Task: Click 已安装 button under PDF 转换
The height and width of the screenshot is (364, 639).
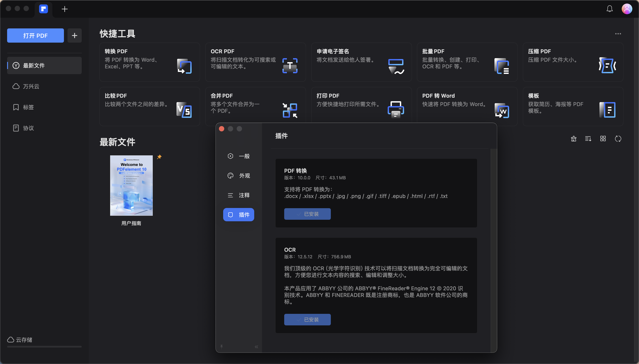Action: click(x=307, y=214)
